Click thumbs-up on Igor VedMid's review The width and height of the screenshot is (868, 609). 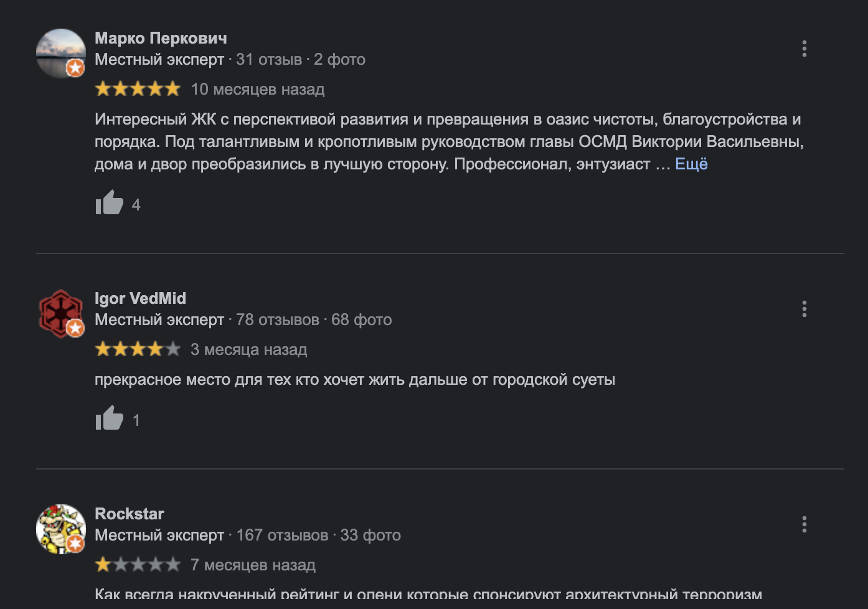tap(109, 418)
